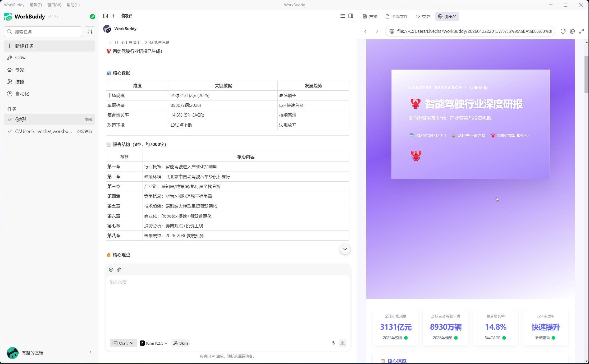589x364 pixels.
Task: Click the 8930万辆(2026) table cell
Action: 223,105
